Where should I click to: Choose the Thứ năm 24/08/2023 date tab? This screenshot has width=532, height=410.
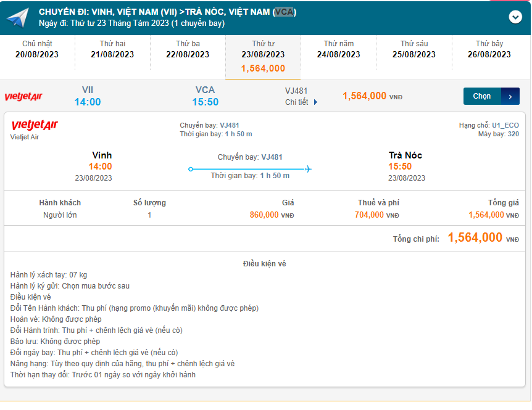[x=339, y=49]
